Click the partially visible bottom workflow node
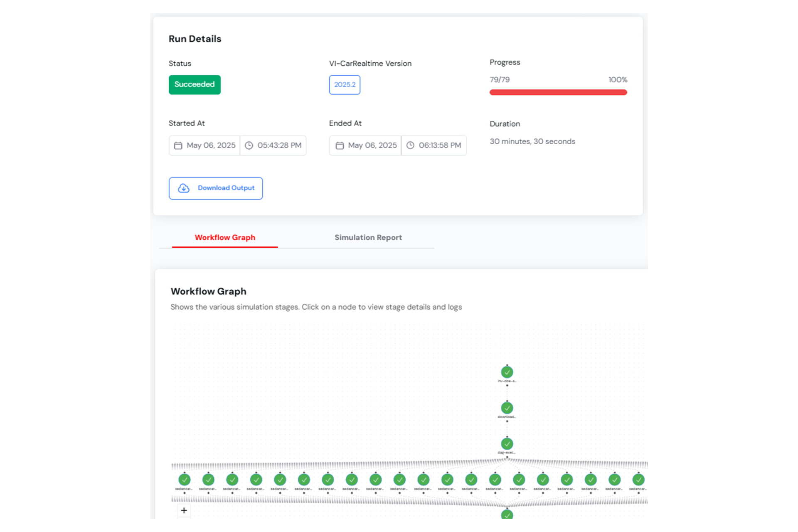 point(507,515)
